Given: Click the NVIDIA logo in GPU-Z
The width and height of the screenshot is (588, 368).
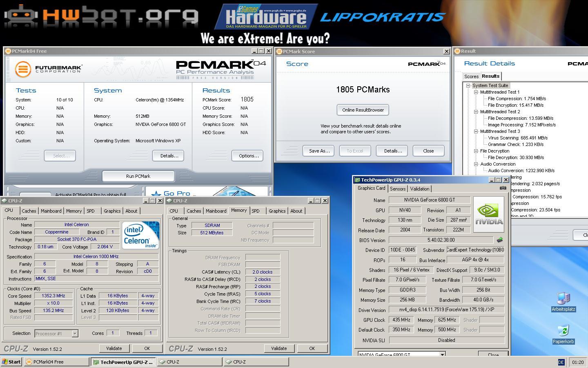Looking at the screenshot, I should point(488,214).
